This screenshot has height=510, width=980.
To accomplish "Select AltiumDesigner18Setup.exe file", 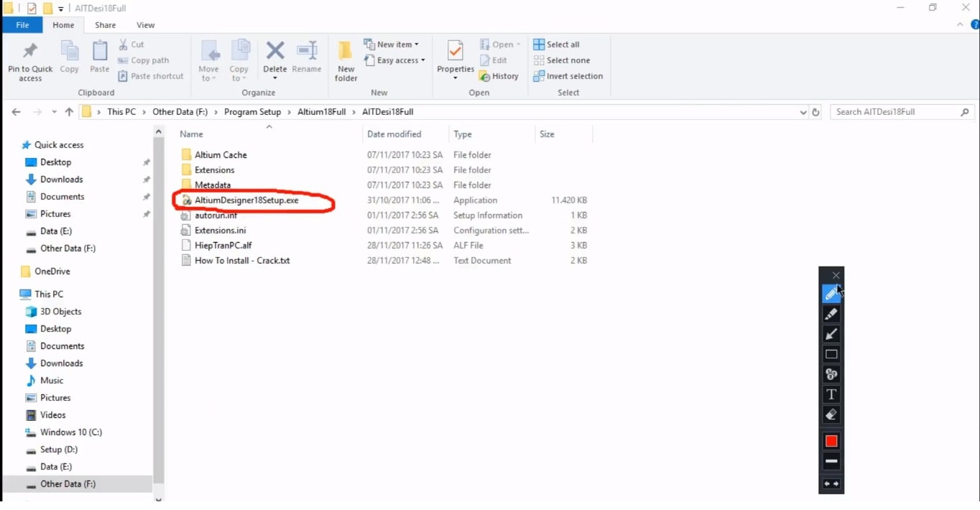I will tap(246, 200).
